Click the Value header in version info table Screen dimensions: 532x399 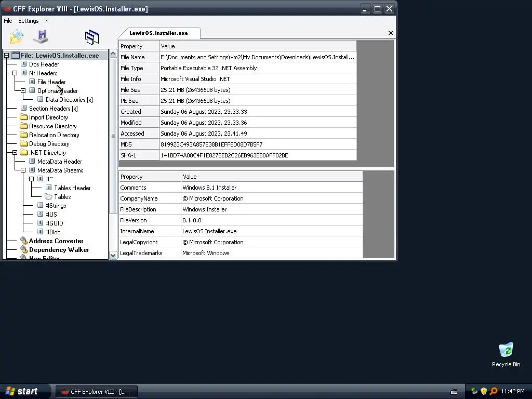(272, 177)
